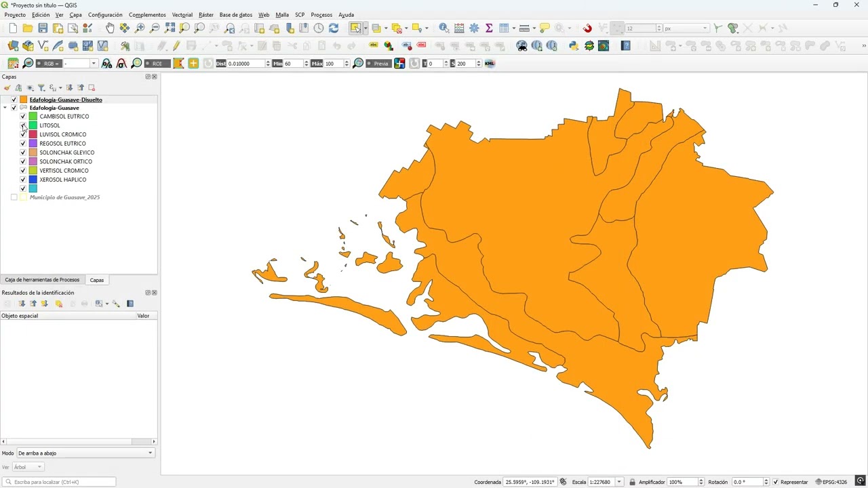The height and width of the screenshot is (488, 868).
Task: Click the locator search field
Action: click(59, 482)
